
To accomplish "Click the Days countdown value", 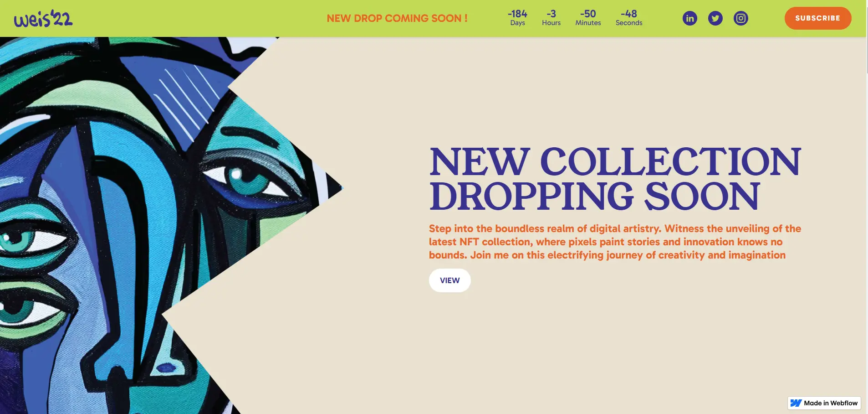I will tap(517, 14).
